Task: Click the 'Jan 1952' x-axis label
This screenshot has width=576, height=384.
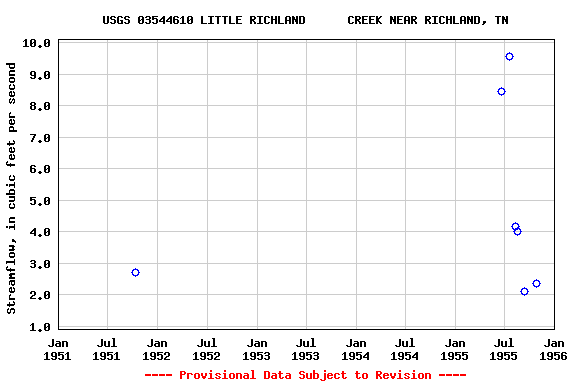Action: pyautogui.click(x=157, y=349)
